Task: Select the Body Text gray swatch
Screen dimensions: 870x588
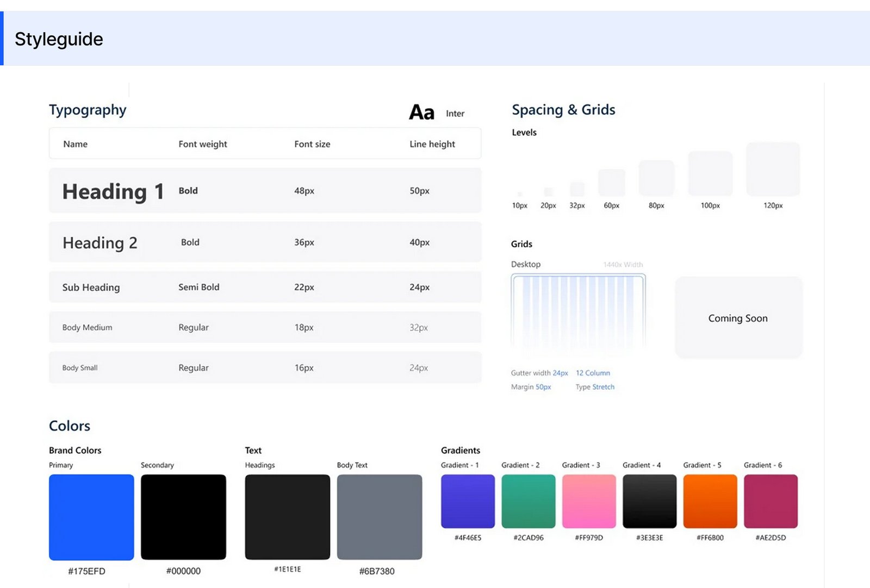Action: [x=379, y=517]
